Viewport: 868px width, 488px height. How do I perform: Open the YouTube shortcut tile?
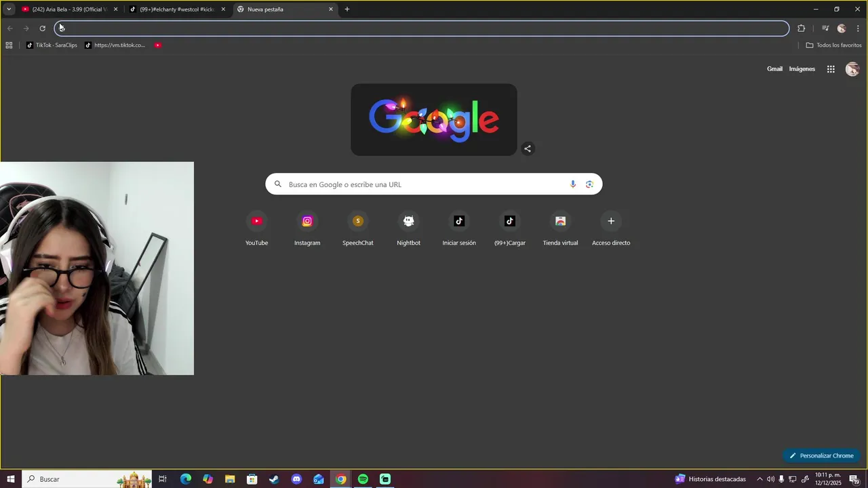click(x=256, y=229)
